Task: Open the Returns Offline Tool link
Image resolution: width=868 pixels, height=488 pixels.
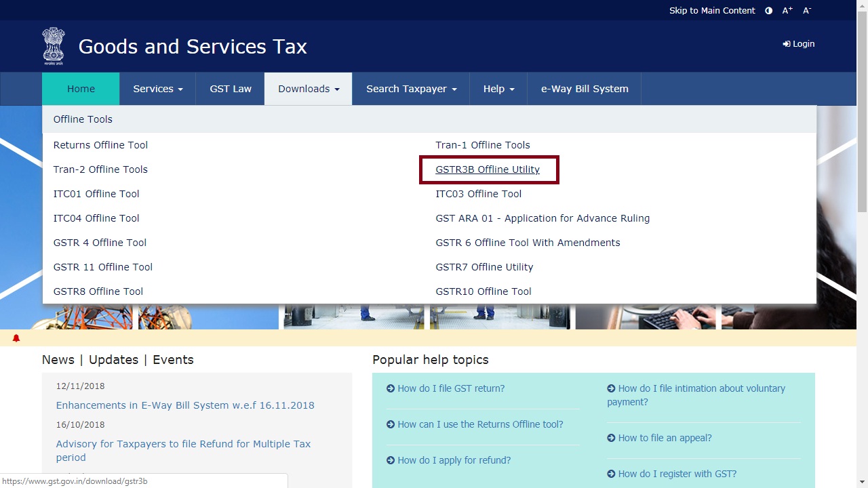Action: tap(100, 145)
